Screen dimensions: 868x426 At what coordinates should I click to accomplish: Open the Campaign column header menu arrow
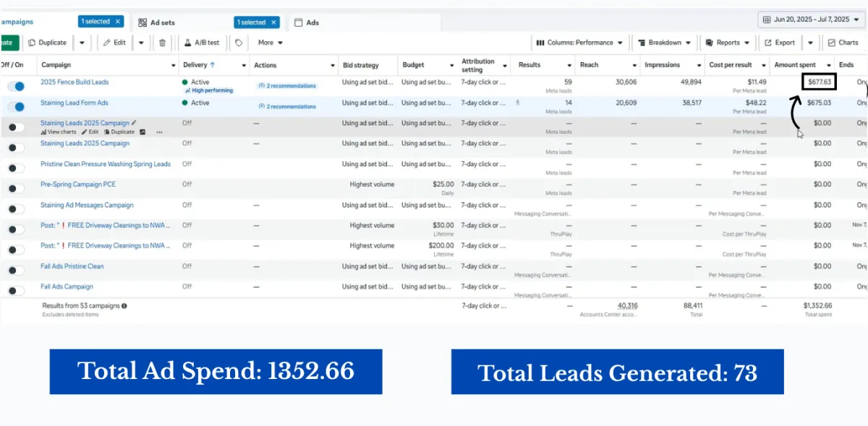(x=174, y=65)
